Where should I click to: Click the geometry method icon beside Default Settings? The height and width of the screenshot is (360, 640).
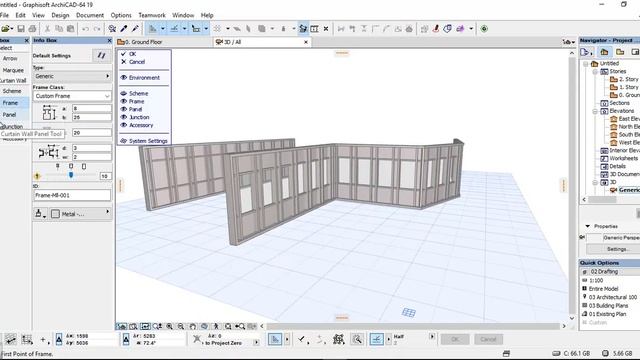[101, 56]
